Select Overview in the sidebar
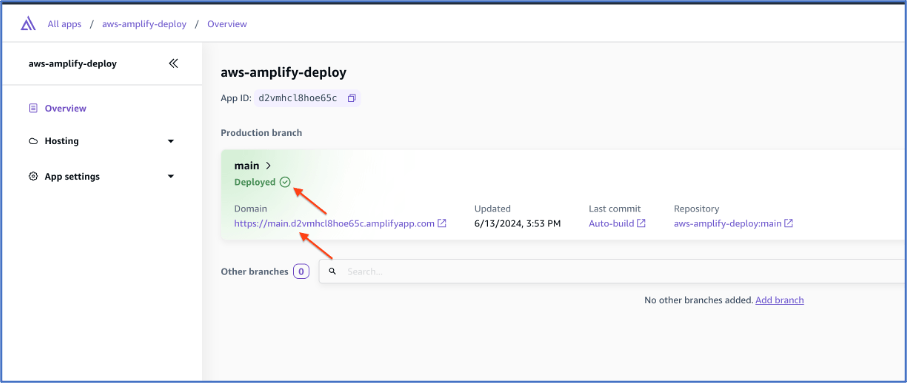The width and height of the screenshot is (908, 384). tap(65, 108)
